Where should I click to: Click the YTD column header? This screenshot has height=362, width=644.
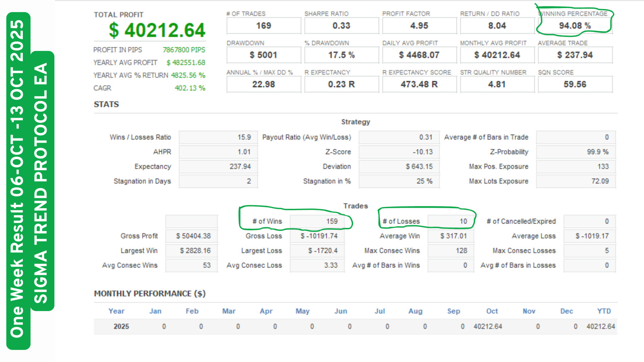604,311
